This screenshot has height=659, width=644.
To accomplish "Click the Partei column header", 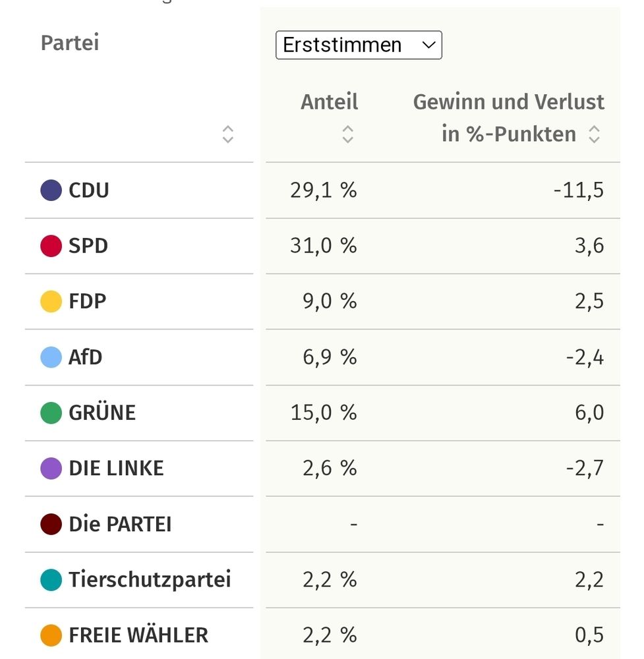I will (69, 43).
